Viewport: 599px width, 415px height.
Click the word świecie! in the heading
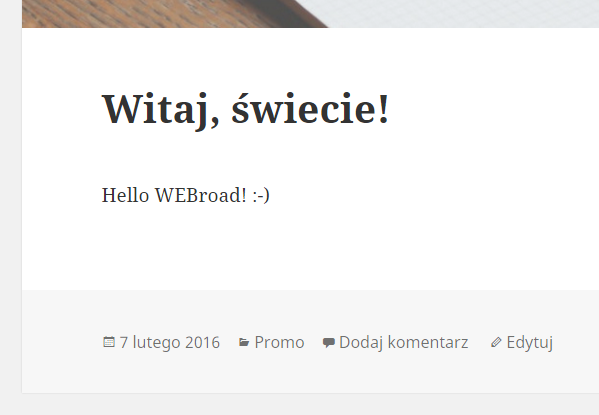click(x=310, y=109)
